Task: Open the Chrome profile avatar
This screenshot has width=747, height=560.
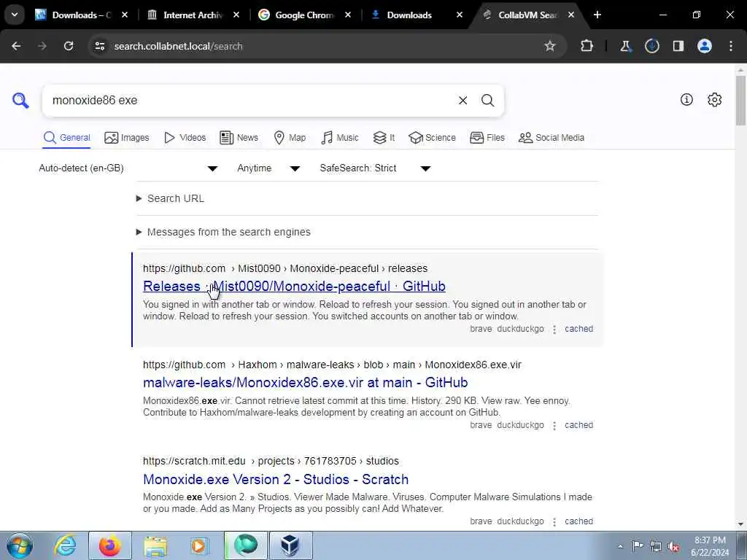Action: click(705, 46)
